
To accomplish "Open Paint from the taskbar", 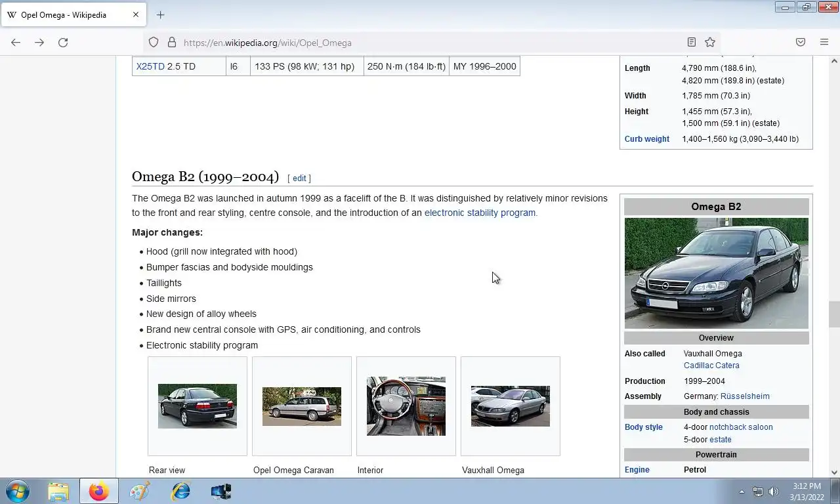I will [x=140, y=491].
